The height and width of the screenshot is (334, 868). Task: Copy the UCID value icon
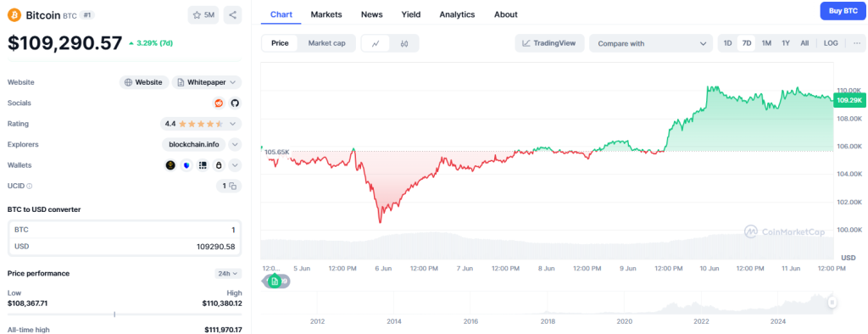pos(233,186)
